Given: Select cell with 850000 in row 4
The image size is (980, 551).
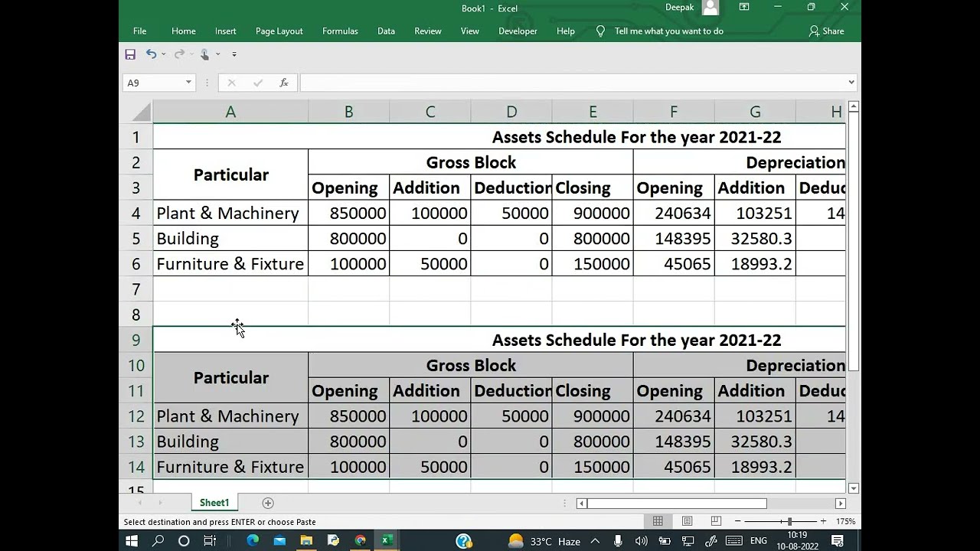Looking at the screenshot, I should coord(348,214).
